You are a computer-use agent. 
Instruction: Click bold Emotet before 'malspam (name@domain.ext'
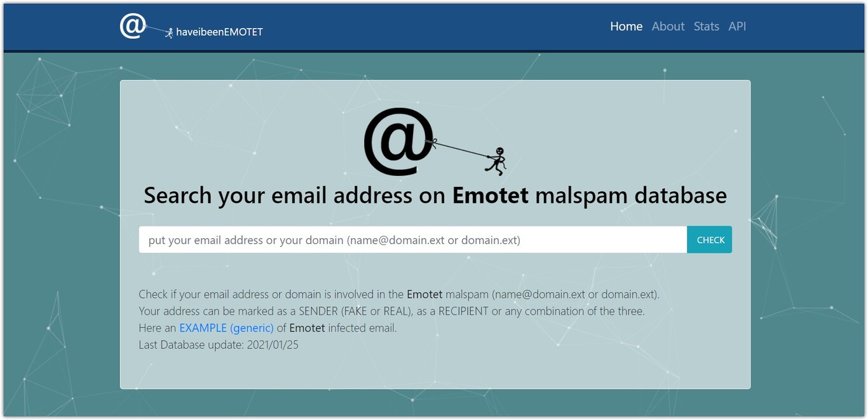(424, 294)
